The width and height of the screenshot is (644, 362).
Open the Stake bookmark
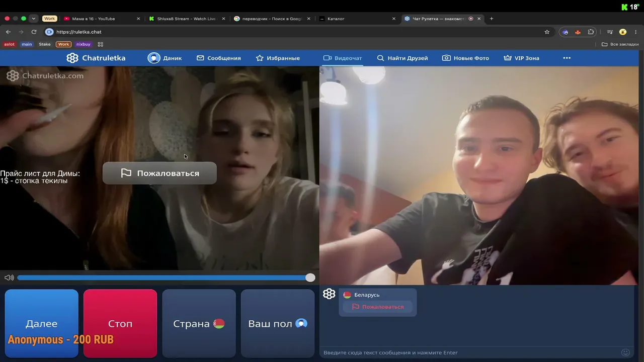(45, 44)
